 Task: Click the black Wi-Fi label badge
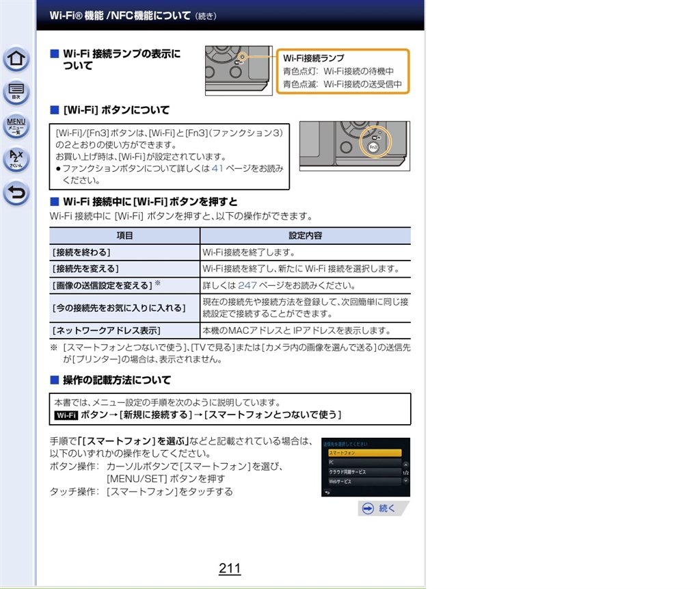coord(66,415)
